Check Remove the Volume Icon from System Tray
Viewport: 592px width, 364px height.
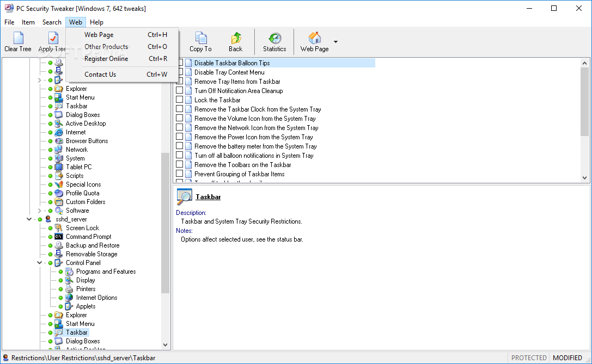pyautogui.click(x=179, y=118)
